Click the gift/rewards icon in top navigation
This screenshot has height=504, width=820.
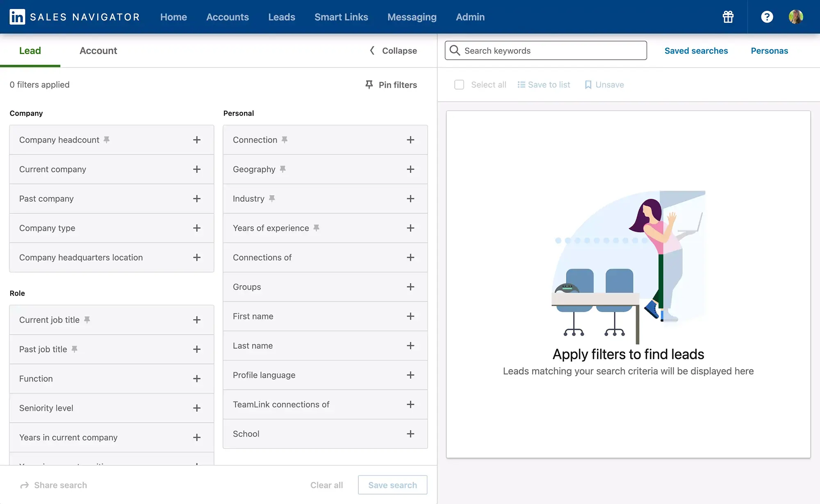pos(728,16)
